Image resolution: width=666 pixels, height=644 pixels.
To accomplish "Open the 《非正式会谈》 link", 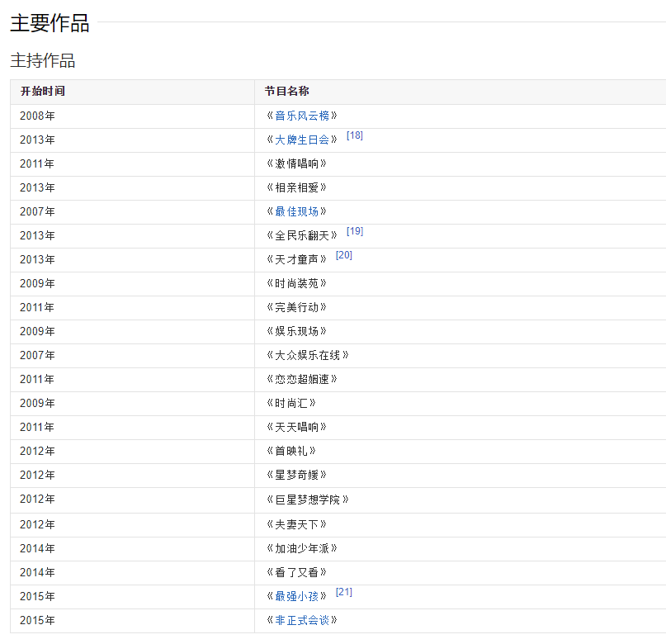I will click(x=302, y=620).
